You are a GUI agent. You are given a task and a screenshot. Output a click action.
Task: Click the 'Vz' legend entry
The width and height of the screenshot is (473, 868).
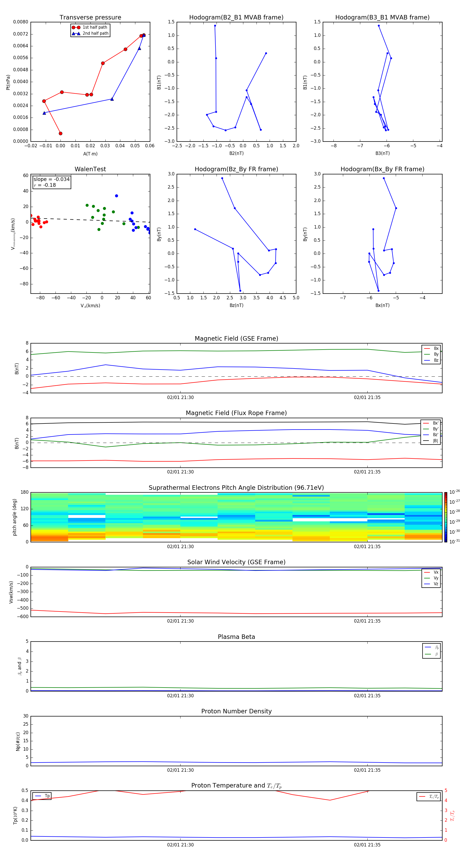point(431,584)
